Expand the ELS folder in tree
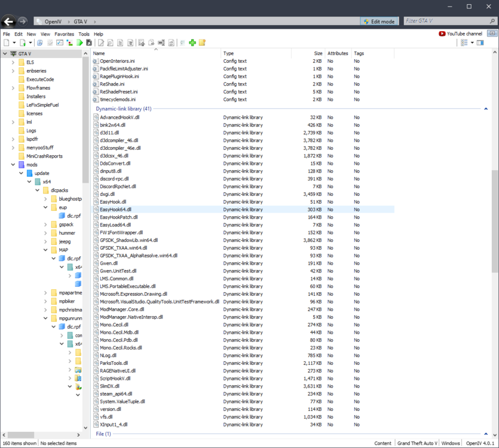The height and width of the screenshot is (448, 499). pyautogui.click(x=13, y=62)
